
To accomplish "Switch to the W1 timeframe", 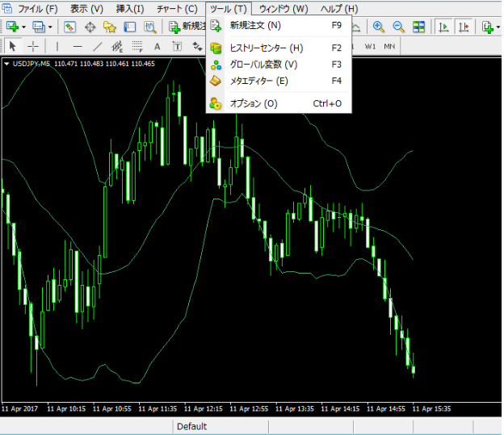I will pyautogui.click(x=370, y=47).
